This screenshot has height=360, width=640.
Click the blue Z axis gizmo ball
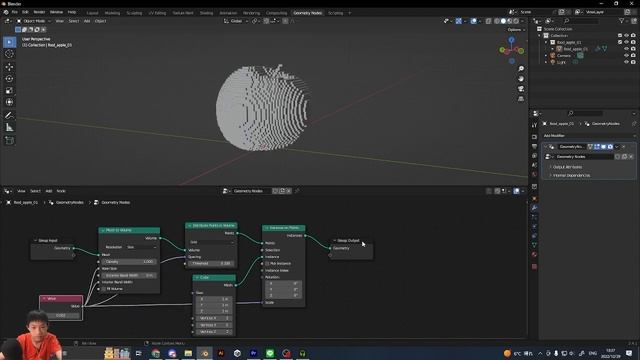click(x=511, y=40)
